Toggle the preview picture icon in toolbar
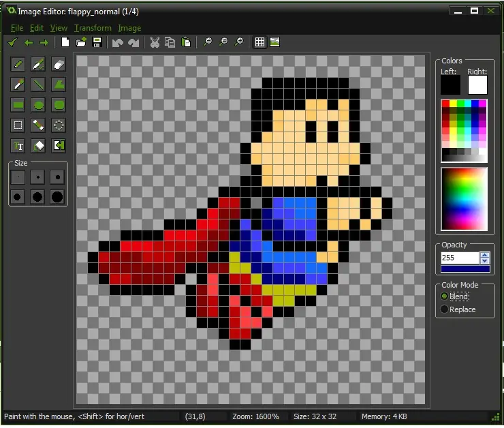This screenshot has height=428, width=504. pos(275,42)
